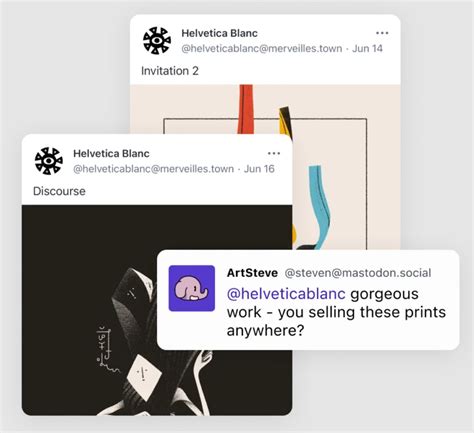
Task: Click the blue ribbon shape in Invitation 2 artwork
Action: 319,207
